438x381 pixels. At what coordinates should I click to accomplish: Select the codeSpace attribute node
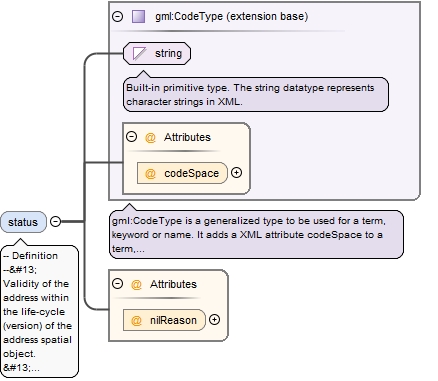click(x=182, y=173)
